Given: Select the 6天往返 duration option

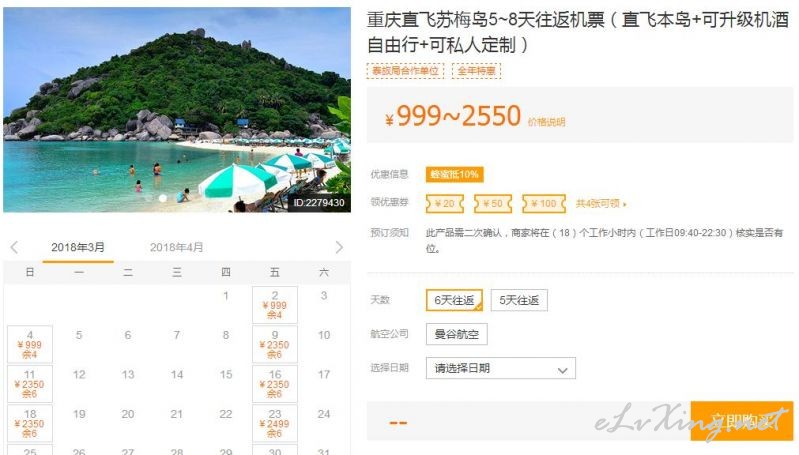Looking at the screenshot, I should click(454, 300).
